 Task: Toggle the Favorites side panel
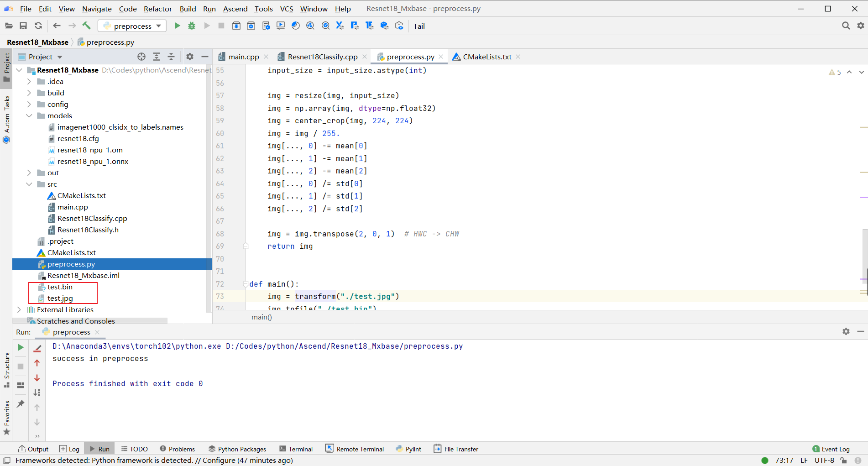(x=6, y=417)
